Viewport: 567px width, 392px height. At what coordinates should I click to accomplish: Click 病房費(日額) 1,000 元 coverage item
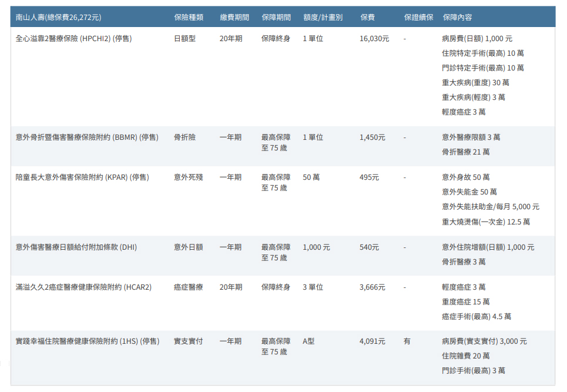tap(477, 38)
